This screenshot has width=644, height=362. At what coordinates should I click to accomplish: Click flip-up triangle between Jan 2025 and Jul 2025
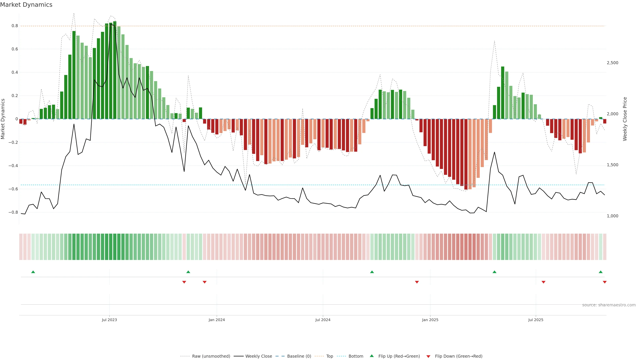[495, 272]
